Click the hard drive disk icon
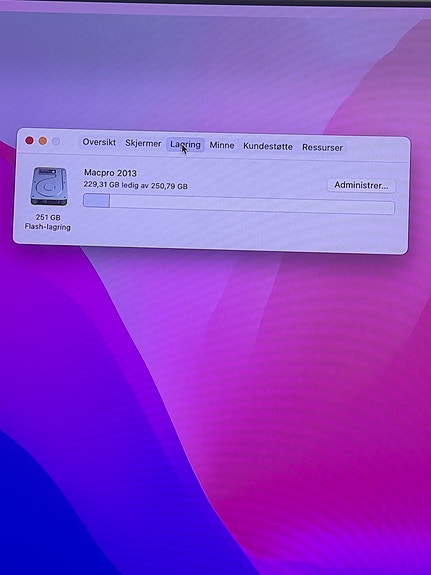This screenshot has height=575, width=431. click(49, 186)
